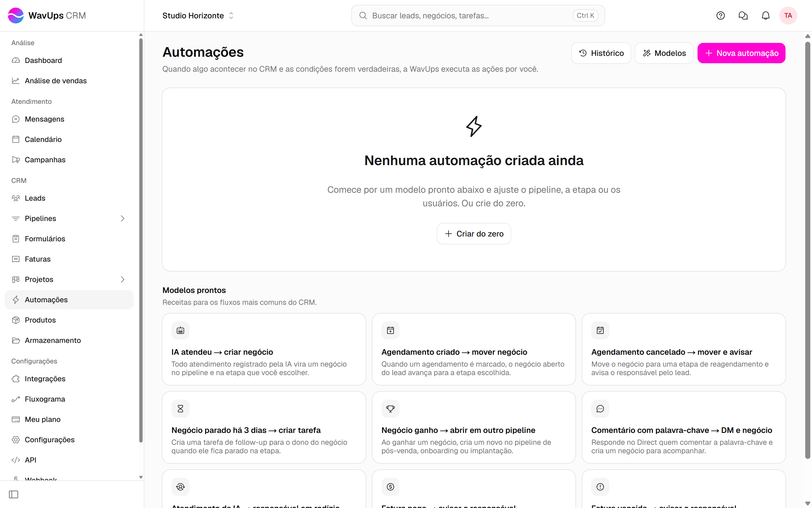Click Criar do zero button
812x508 pixels.
pos(474,234)
